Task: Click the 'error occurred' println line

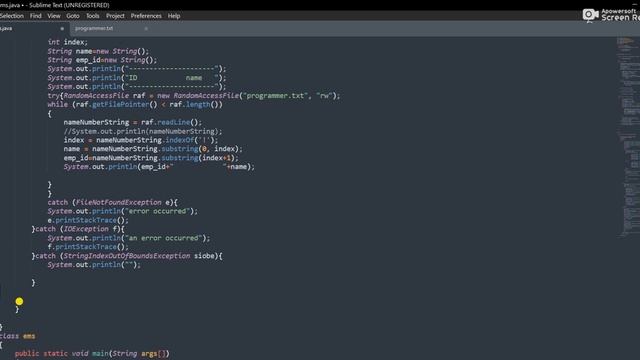Action: [x=122, y=211]
